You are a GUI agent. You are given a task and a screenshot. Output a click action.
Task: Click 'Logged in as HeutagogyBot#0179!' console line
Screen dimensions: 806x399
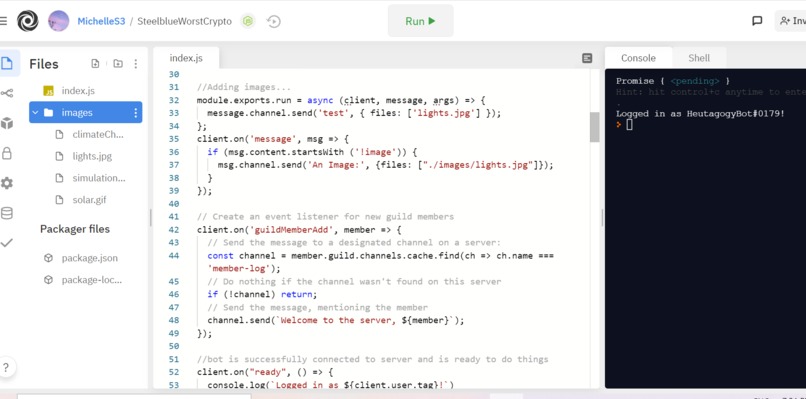pos(700,114)
